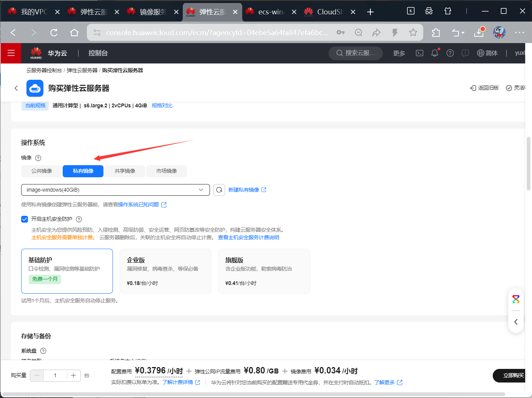Click the horizontal page scrollbar
The image size is (532, 398).
tap(253, 394)
